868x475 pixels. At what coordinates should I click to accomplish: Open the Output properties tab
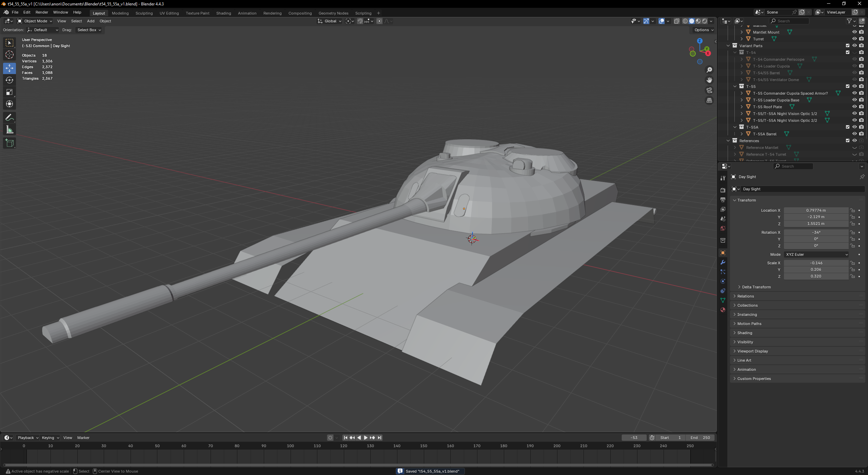pyautogui.click(x=723, y=199)
